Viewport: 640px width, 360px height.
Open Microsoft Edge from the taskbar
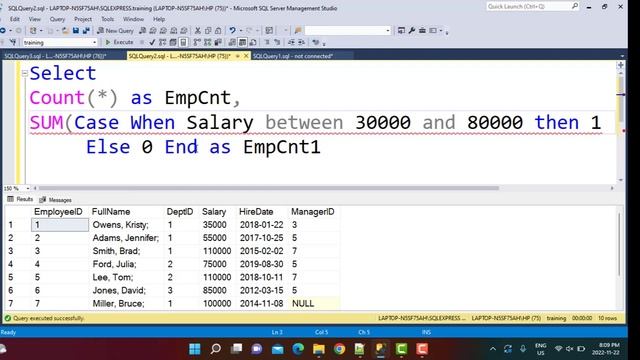click(x=298, y=349)
